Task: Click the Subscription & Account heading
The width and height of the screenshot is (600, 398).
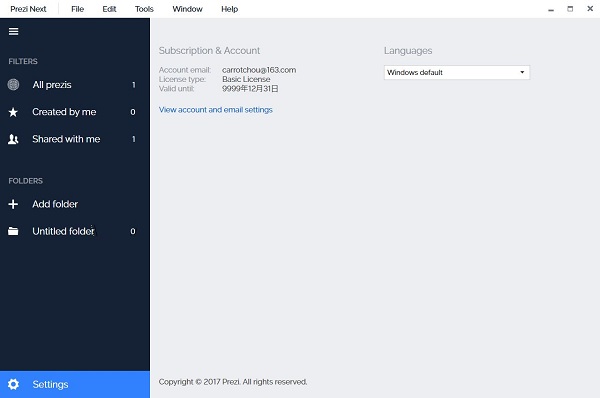Action: [209, 51]
